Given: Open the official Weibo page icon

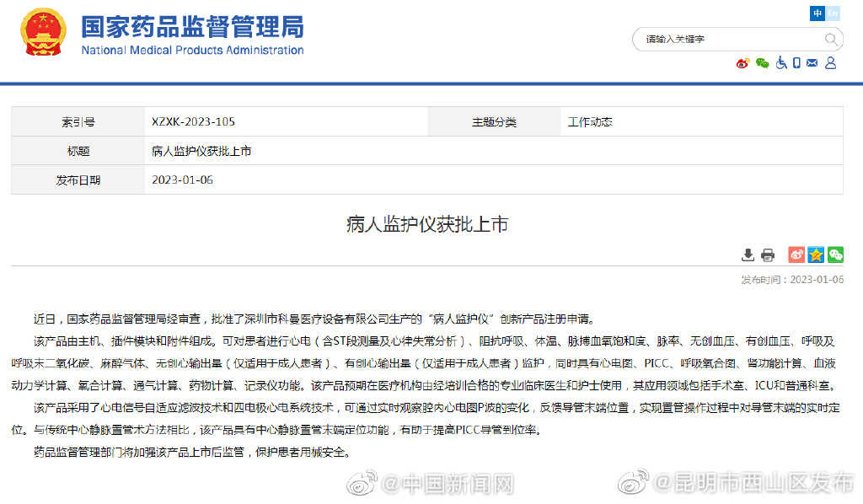Looking at the screenshot, I should click(742, 63).
